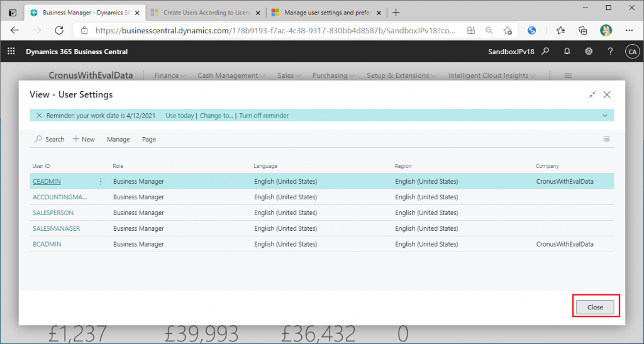Screen dimensions: 644x344
Task: Expand the Finance menu
Action: coord(170,75)
